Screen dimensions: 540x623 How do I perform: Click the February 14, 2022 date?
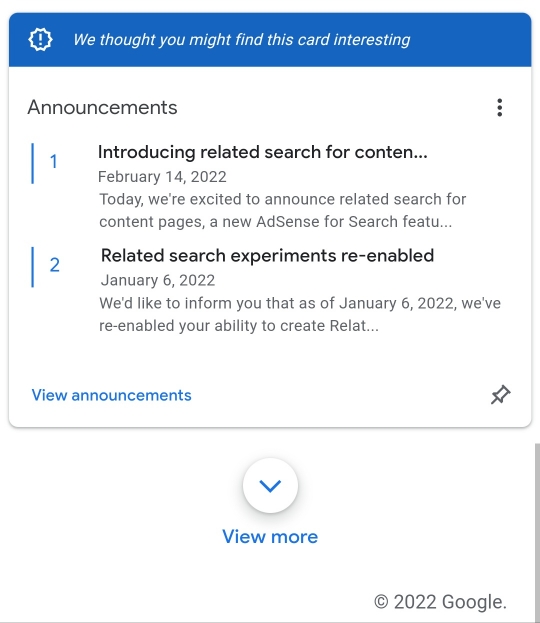pyautogui.click(x=162, y=177)
